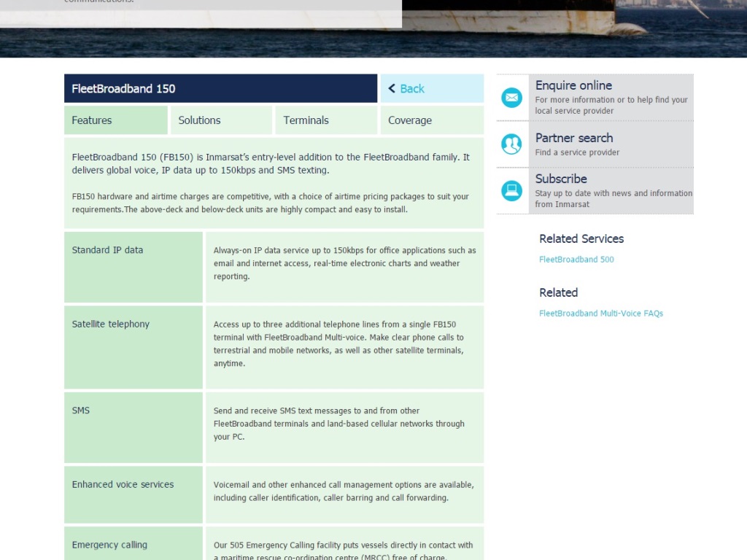Viewport: 747px width, 560px height.
Task: Click the Enquire online heading
Action: pyautogui.click(x=573, y=85)
